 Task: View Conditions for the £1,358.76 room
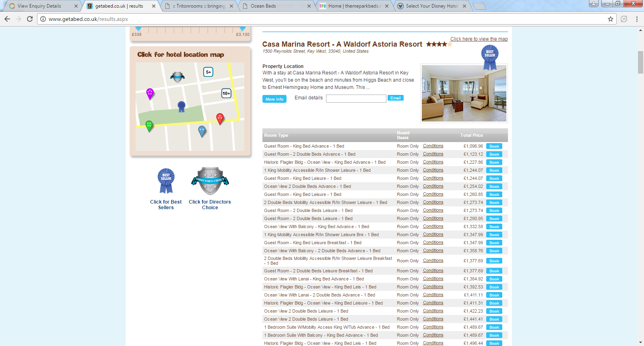(433, 251)
